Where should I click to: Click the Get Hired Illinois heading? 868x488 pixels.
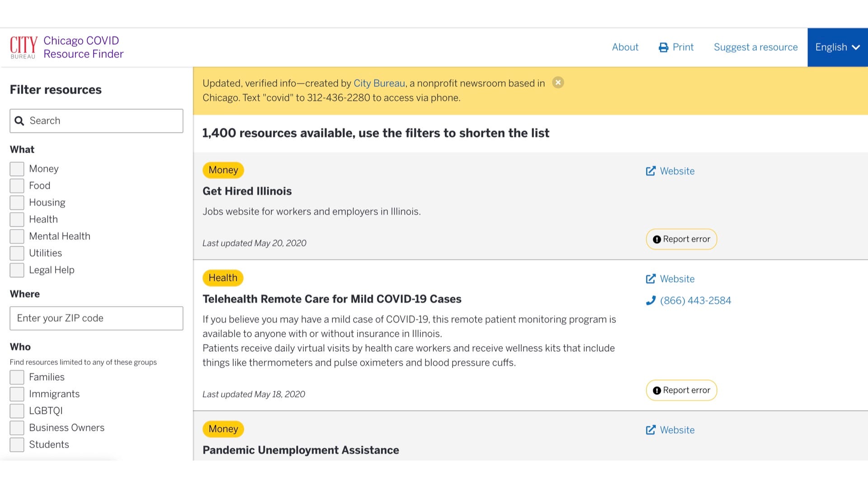point(247,191)
